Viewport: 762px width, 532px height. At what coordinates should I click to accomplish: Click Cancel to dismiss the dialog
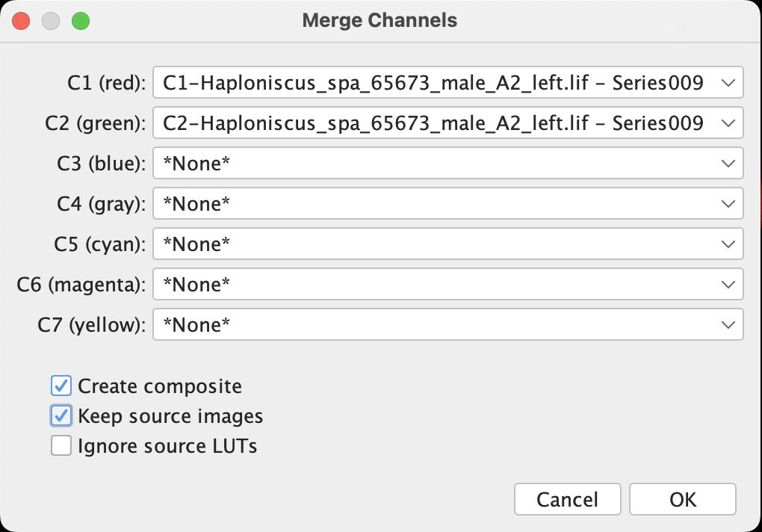(567, 499)
